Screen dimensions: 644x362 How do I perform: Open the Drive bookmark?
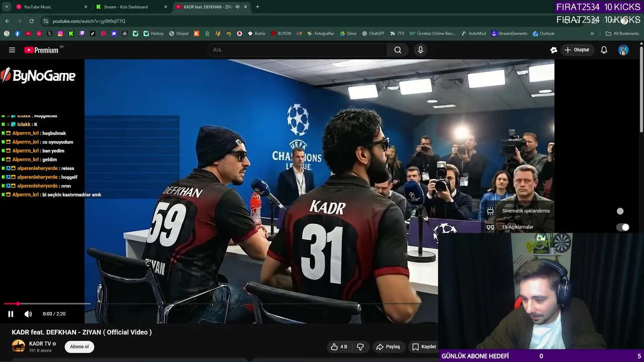click(348, 34)
